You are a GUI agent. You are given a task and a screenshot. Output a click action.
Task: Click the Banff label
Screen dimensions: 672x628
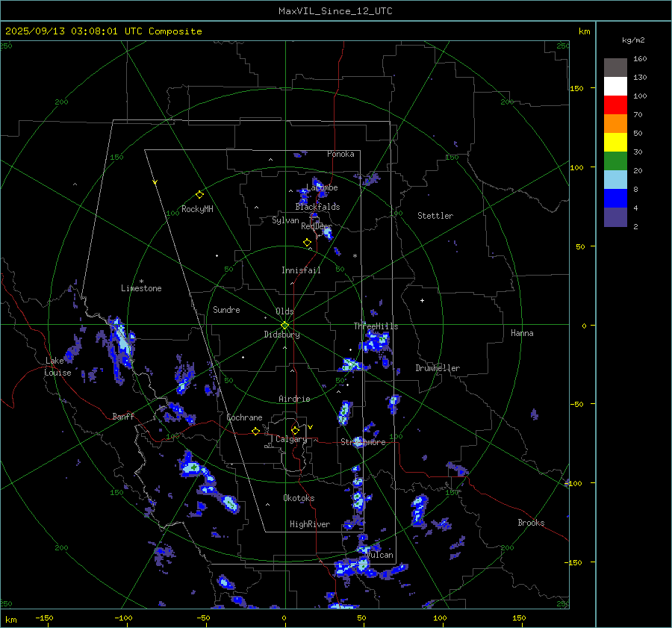123,416
